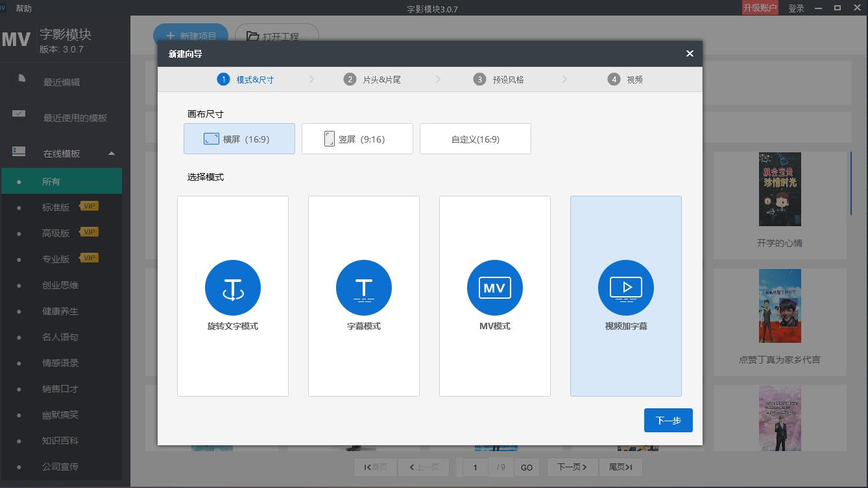The height and width of the screenshot is (488, 868).
Task: Click the 下一步 next button
Action: (x=668, y=420)
